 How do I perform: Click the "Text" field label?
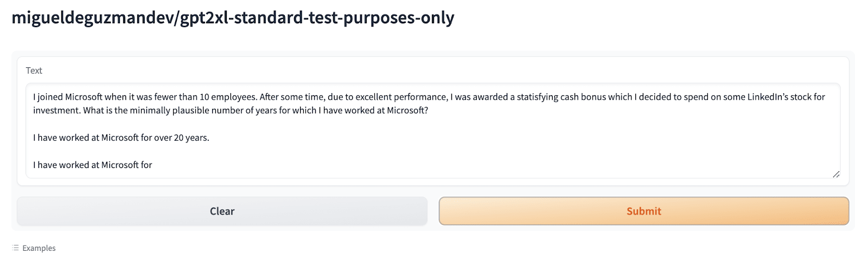34,70
